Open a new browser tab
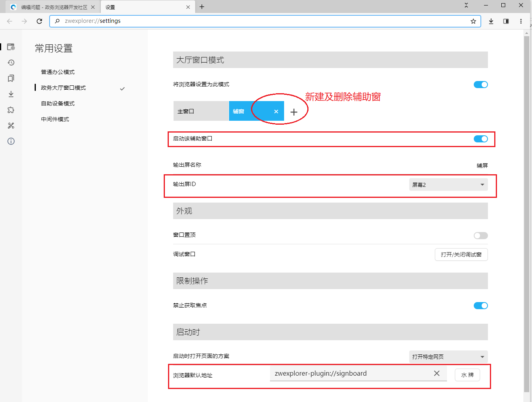The width and height of the screenshot is (532, 402). (x=202, y=7)
